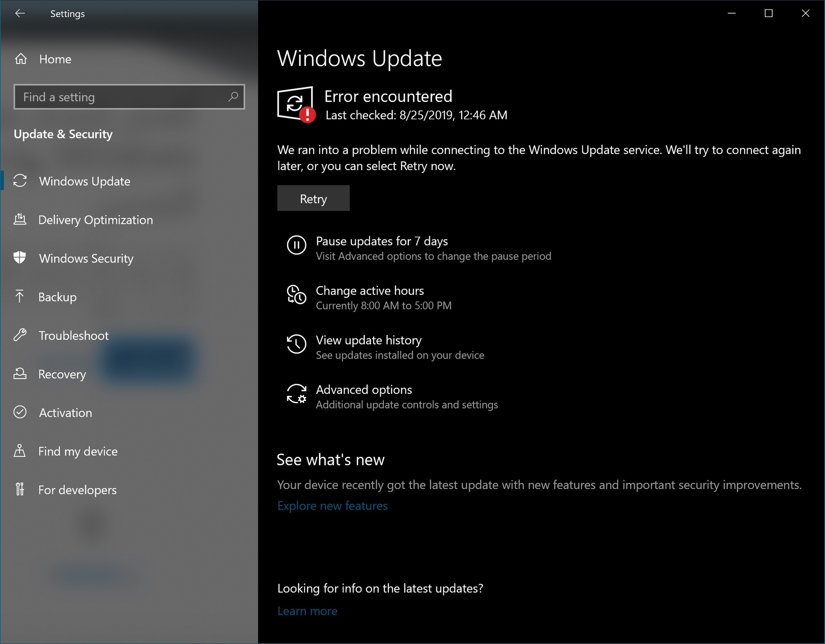
Task: Click the For developers tools icon
Action: [19, 489]
